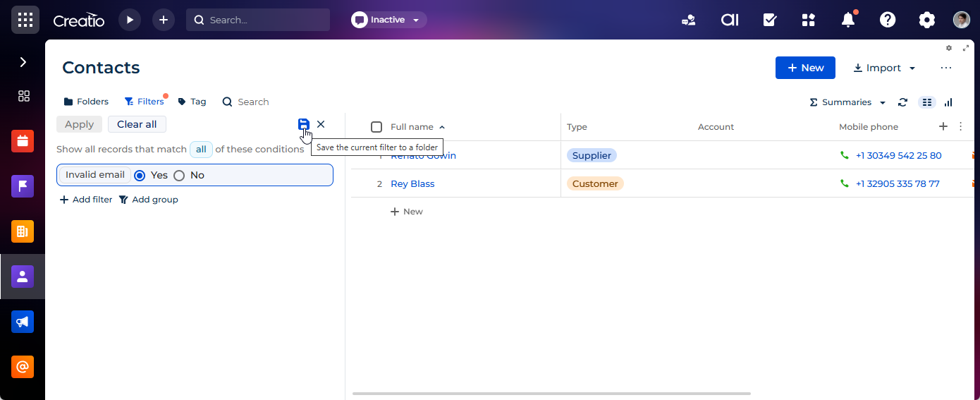Click the Account column header
Screen dimensions: 980x400
716,127
